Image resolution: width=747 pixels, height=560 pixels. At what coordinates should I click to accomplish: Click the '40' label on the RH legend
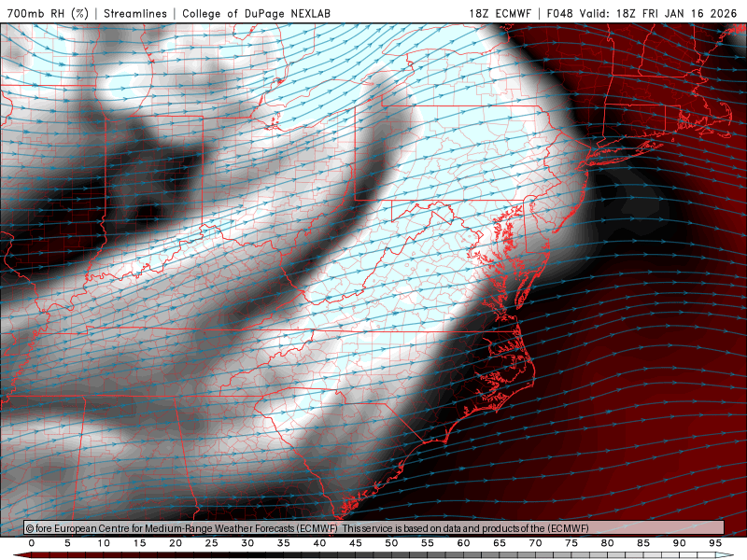[319, 543]
